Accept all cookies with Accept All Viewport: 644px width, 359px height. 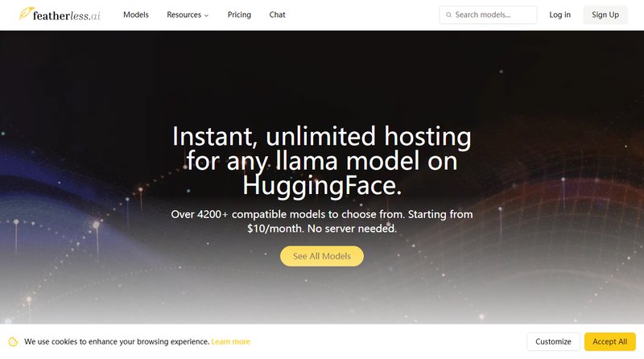click(610, 342)
